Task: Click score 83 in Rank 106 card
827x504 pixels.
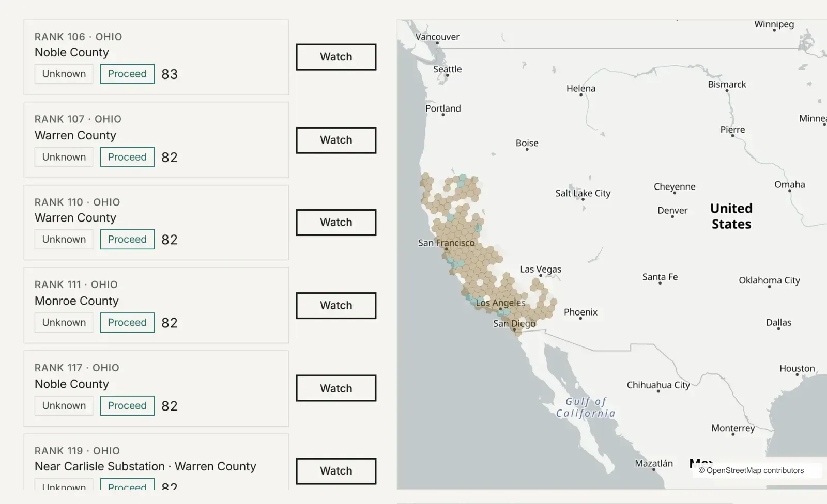Action: click(x=170, y=74)
